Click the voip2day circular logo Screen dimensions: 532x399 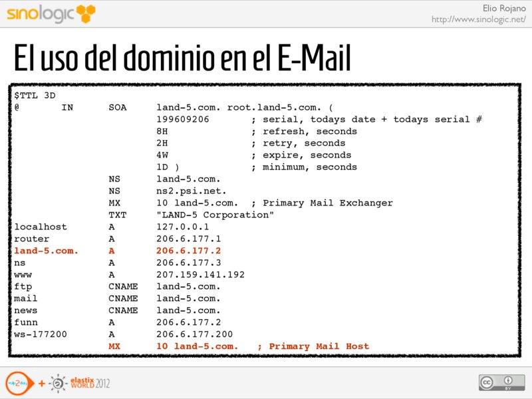tap(18, 383)
